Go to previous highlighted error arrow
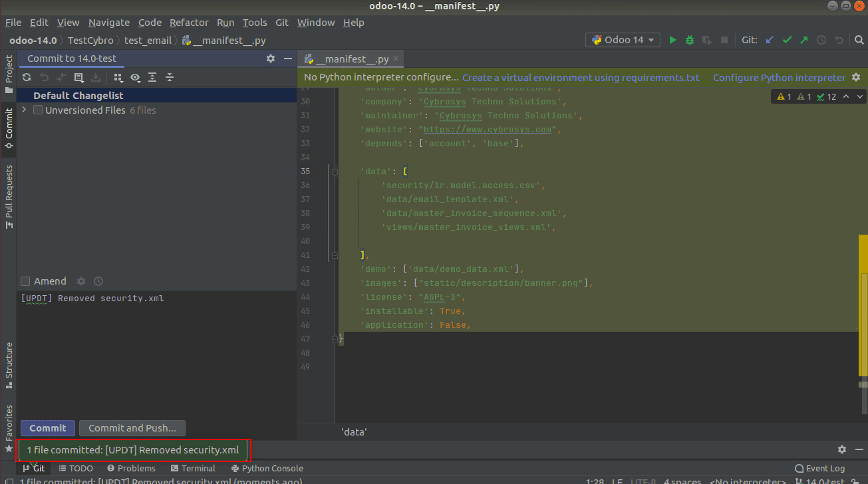This screenshot has height=484, width=868. coord(846,96)
